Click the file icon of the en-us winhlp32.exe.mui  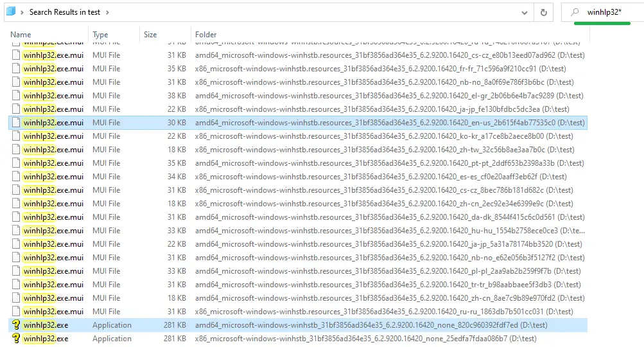tap(16, 123)
